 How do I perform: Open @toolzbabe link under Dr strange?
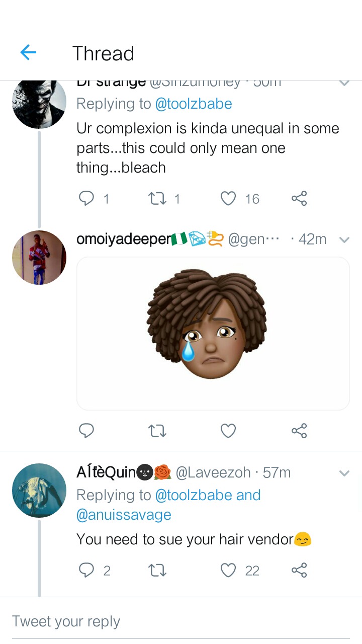(x=194, y=104)
